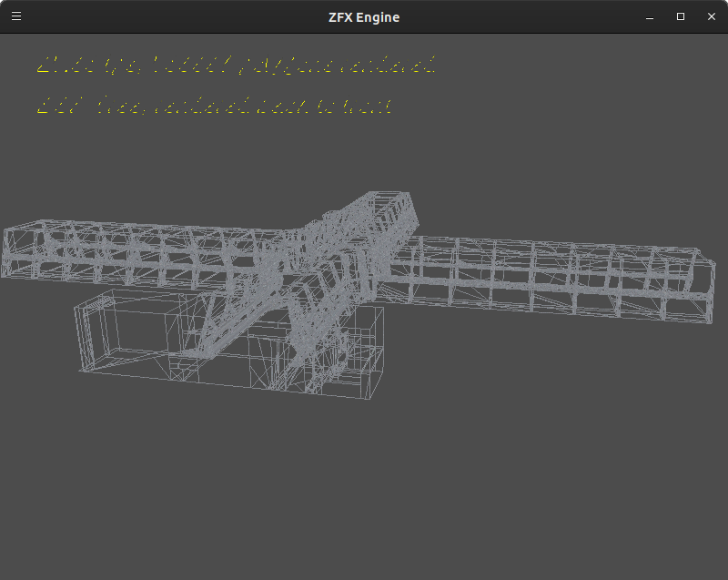The height and width of the screenshot is (580, 728).
Task: Click the second line of yellow overlay text
Action: point(214,107)
